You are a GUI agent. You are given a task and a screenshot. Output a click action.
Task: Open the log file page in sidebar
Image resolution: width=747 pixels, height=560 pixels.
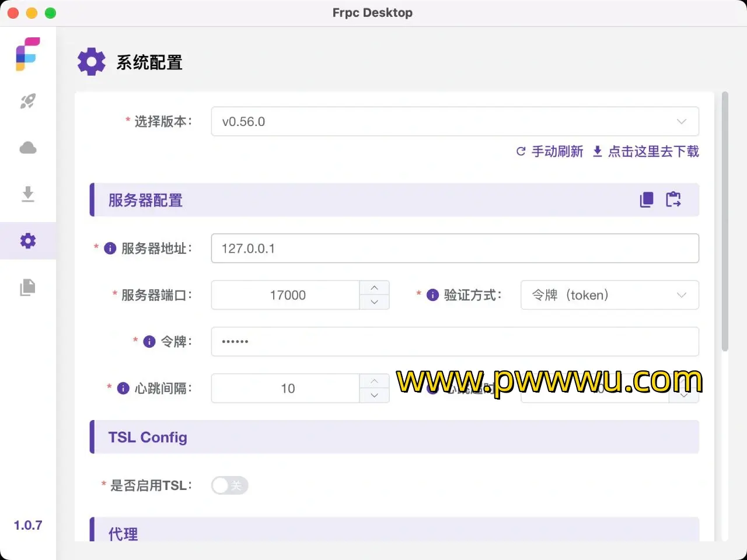[x=27, y=287]
